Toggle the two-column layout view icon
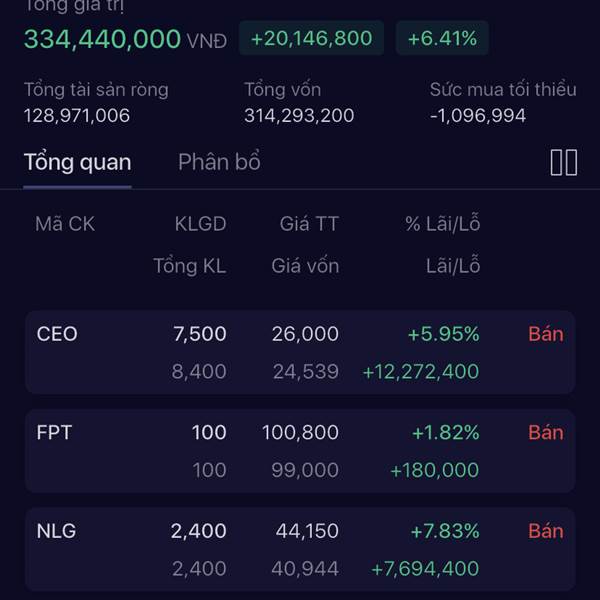The width and height of the screenshot is (600, 600). 564,163
